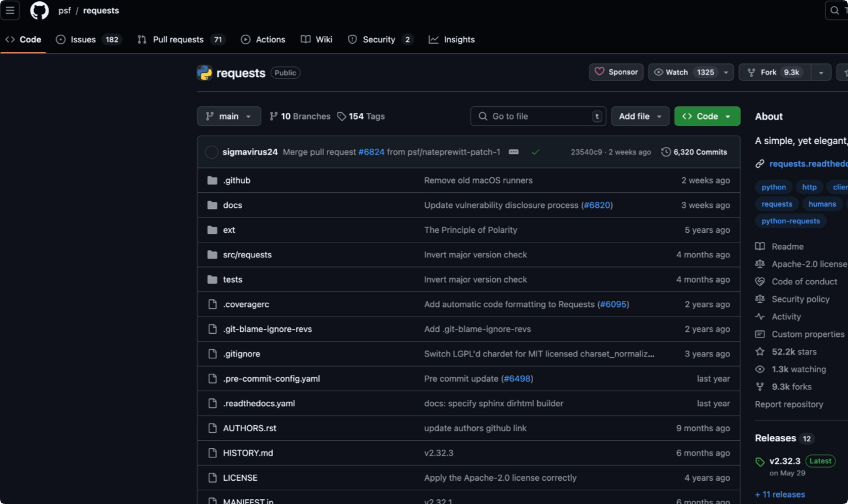
Task: Expand the Fork options caret
Action: pyautogui.click(x=821, y=72)
